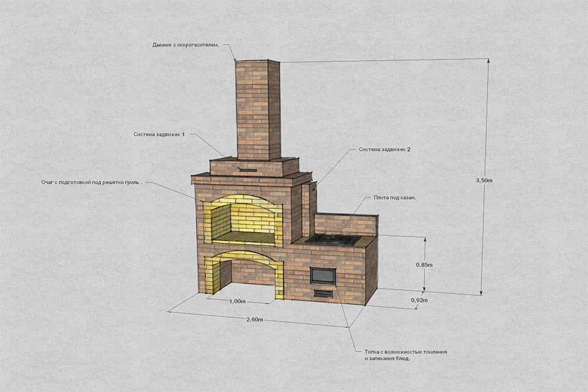
Task: Click the lower arched firewood niche
Action: (x=245, y=277)
